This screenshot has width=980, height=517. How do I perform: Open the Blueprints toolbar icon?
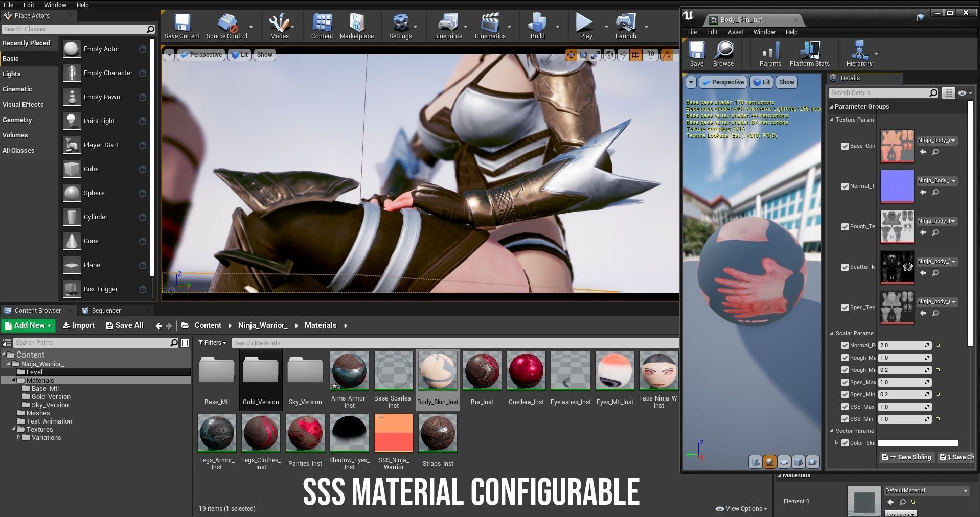[448, 27]
